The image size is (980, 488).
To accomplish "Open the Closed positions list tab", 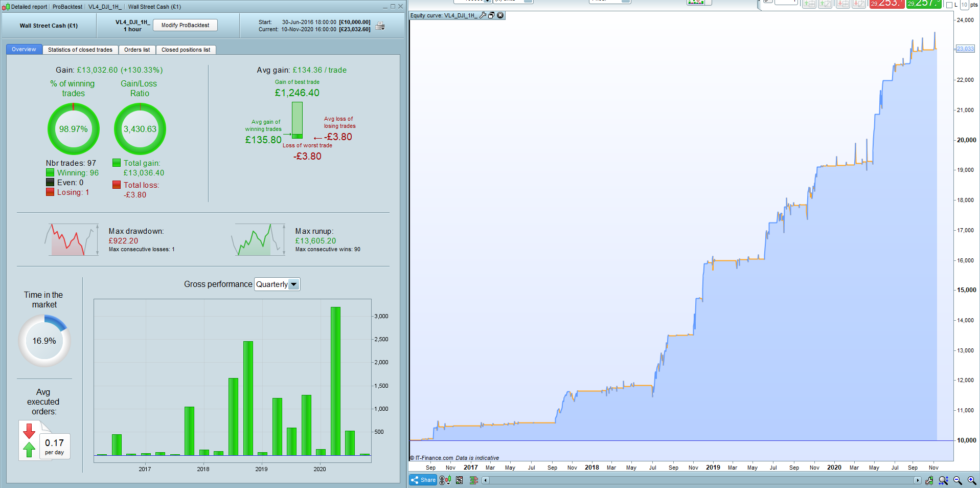I will [x=186, y=50].
